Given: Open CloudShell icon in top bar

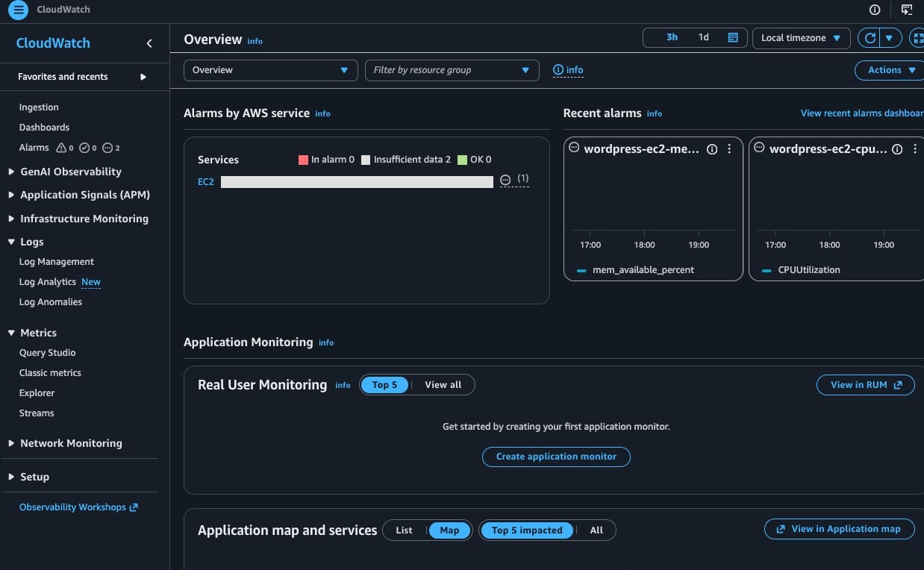Looking at the screenshot, I should click(x=907, y=10).
